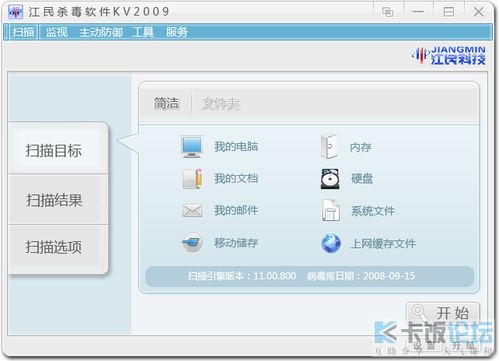
Task: Open the 扫描 menu
Action: 23,32
